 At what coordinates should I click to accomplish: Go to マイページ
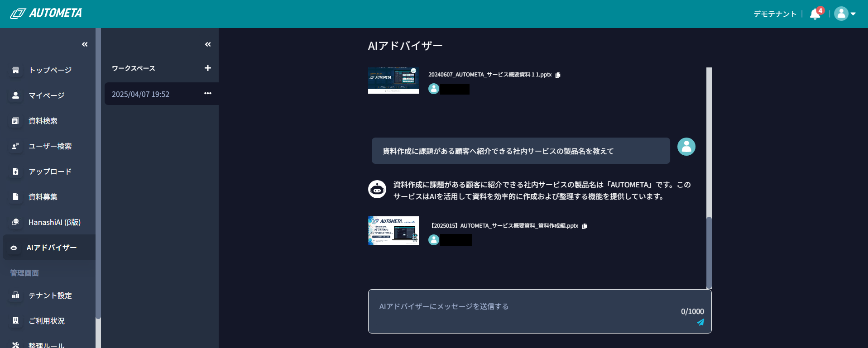coord(48,95)
